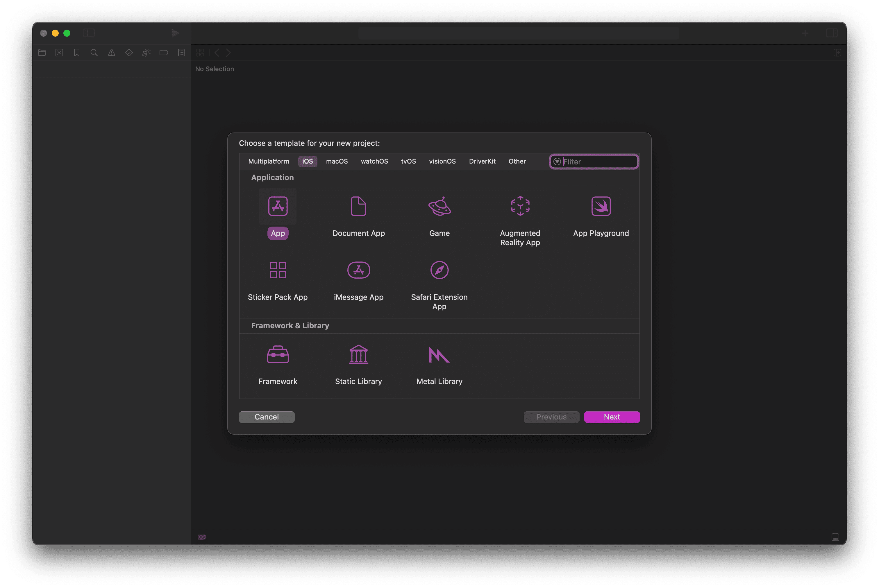
Task: Open the breakpoint navigator icon
Action: pyautogui.click(x=164, y=53)
